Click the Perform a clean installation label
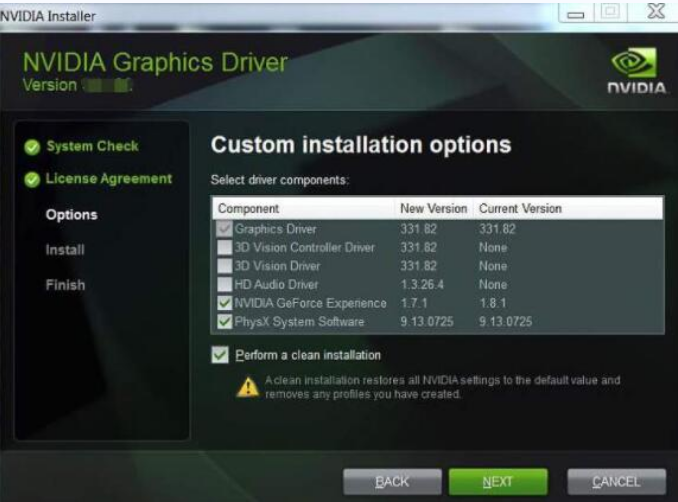The image size is (678, 502). pos(308,355)
